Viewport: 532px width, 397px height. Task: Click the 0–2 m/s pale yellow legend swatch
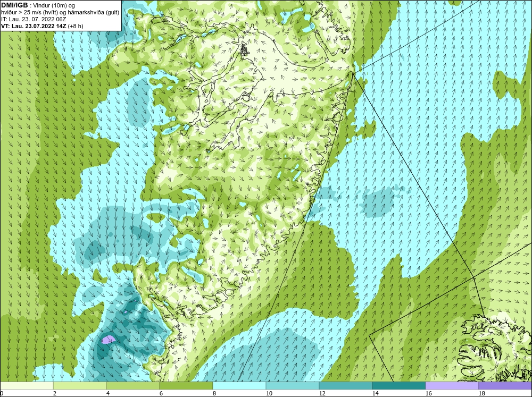tap(27, 386)
